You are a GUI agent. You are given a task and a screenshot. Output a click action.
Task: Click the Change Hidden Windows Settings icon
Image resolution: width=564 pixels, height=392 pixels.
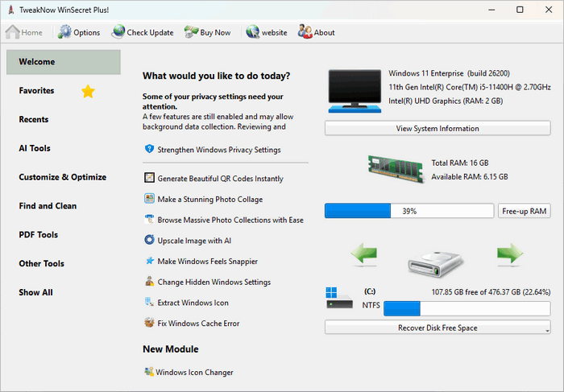(x=149, y=281)
